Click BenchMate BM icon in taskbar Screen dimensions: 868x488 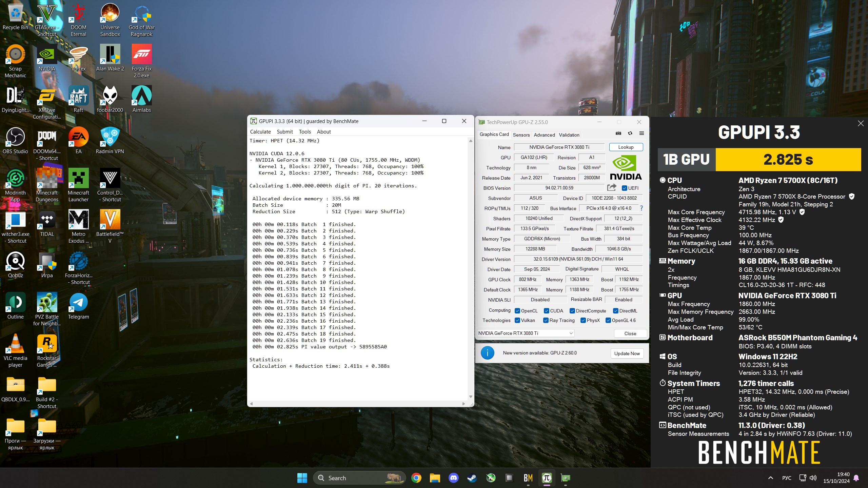click(x=528, y=478)
